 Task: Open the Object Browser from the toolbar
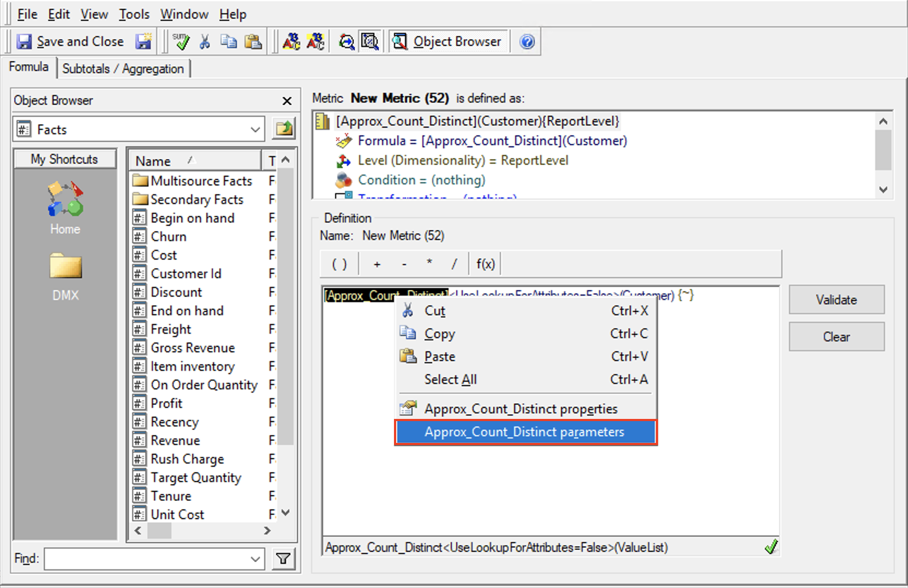click(x=449, y=41)
